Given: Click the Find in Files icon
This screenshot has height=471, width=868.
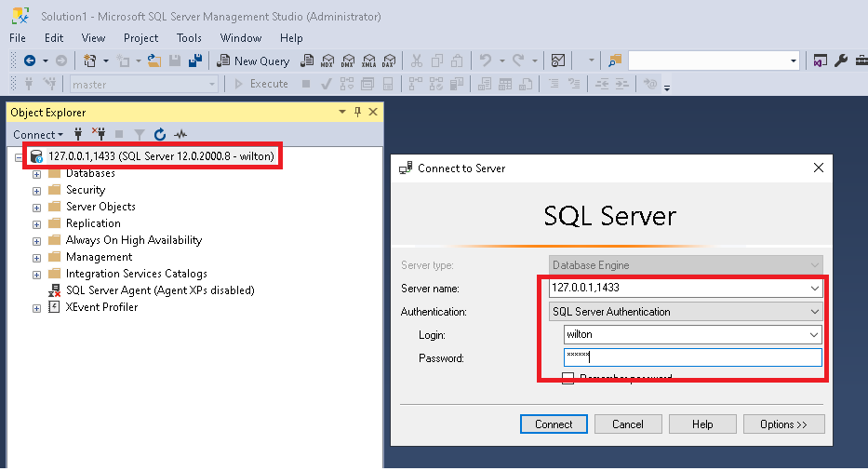Looking at the screenshot, I should coord(615,61).
